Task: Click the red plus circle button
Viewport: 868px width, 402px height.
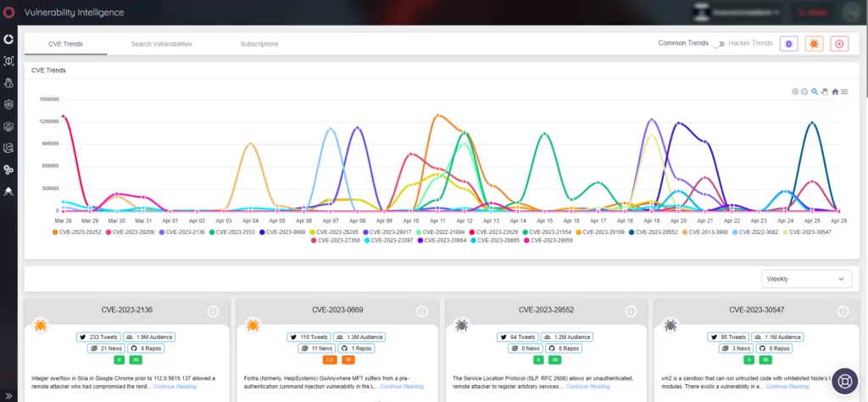Action: click(x=839, y=44)
